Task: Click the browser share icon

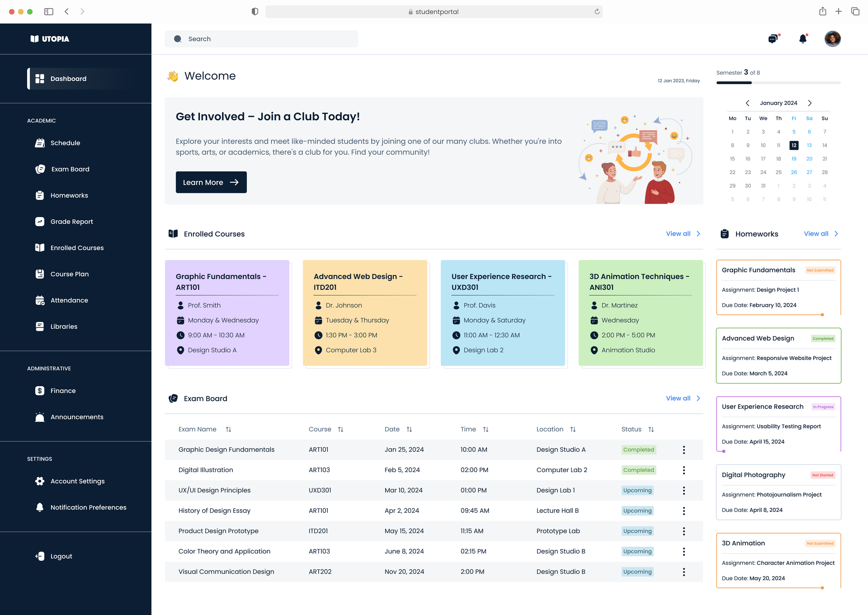Action: pyautogui.click(x=823, y=11)
